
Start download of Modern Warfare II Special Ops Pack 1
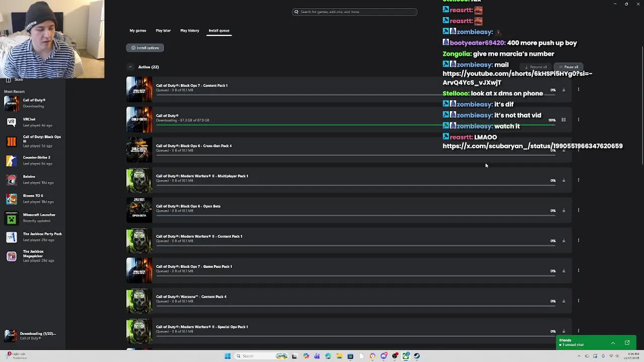click(x=563, y=331)
